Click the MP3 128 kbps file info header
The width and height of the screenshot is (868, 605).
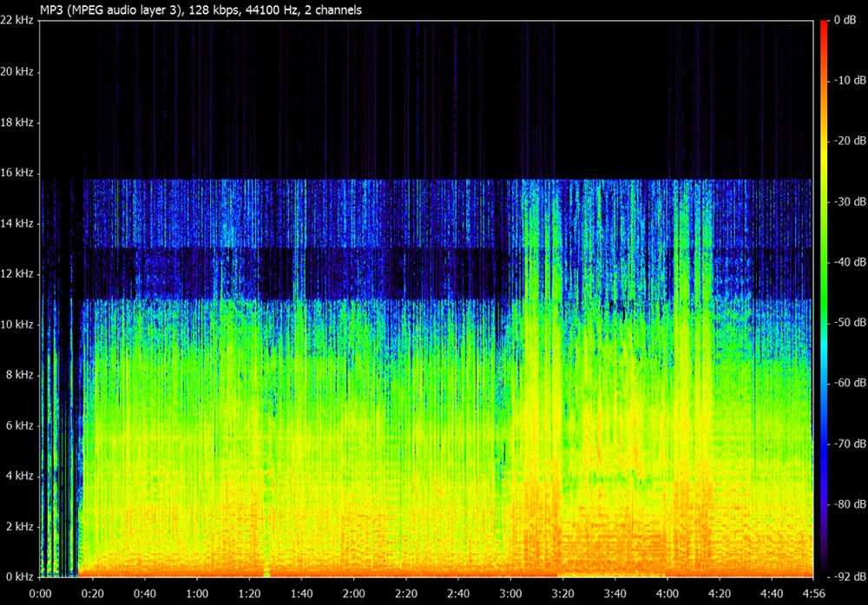201,10
